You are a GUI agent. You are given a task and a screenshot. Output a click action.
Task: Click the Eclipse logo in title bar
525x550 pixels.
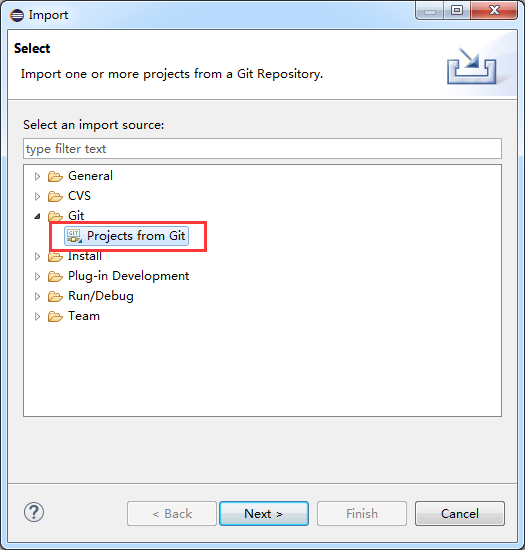point(17,15)
